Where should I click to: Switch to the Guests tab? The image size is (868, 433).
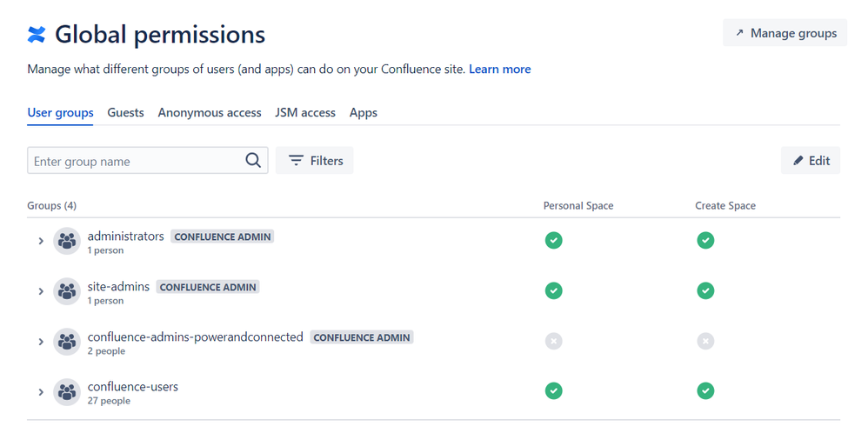[x=125, y=112]
